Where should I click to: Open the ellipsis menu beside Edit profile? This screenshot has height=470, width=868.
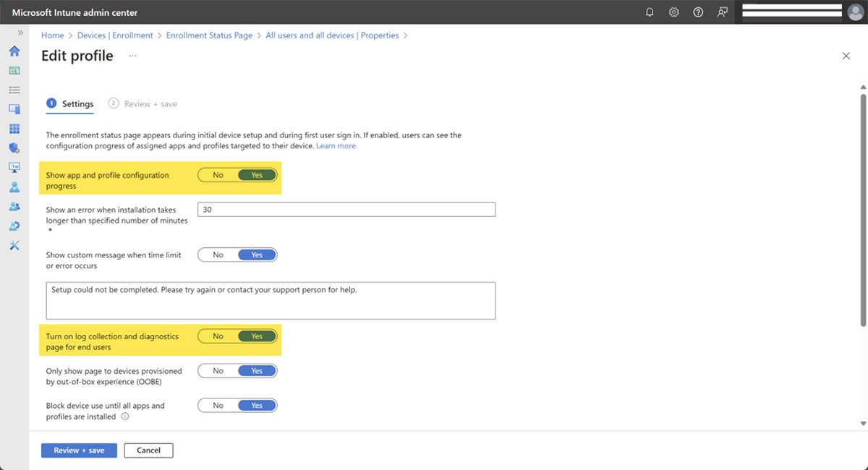pos(132,56)
